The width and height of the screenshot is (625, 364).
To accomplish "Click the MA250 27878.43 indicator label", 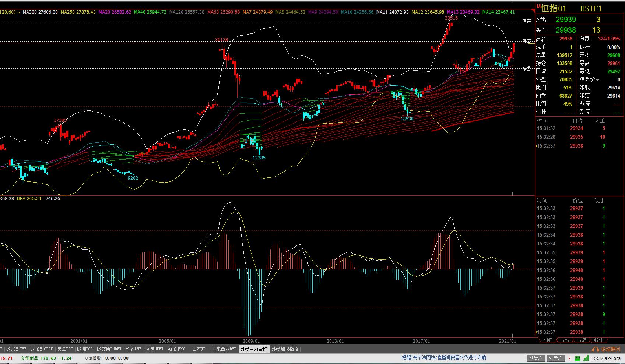I will point(78,12).
